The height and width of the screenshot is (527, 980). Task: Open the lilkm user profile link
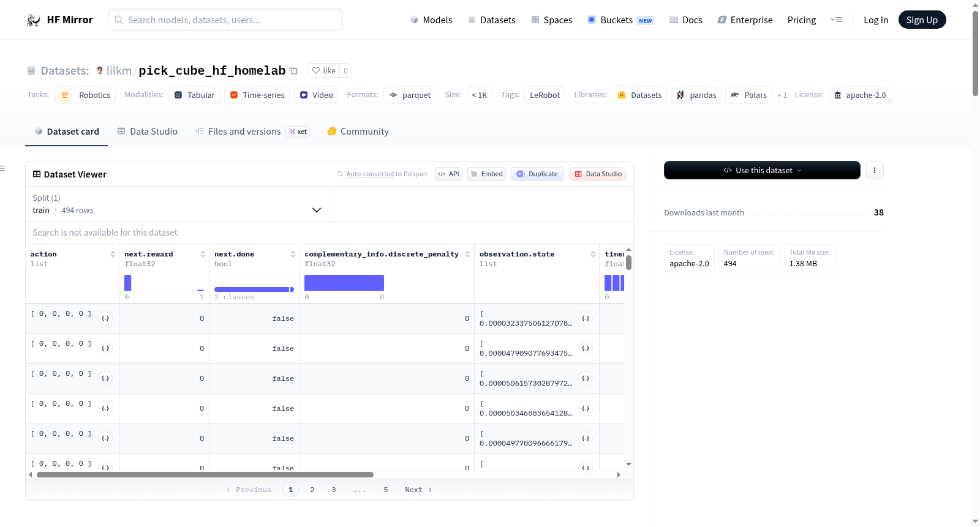pyautogui.click(x=119, y=71)
